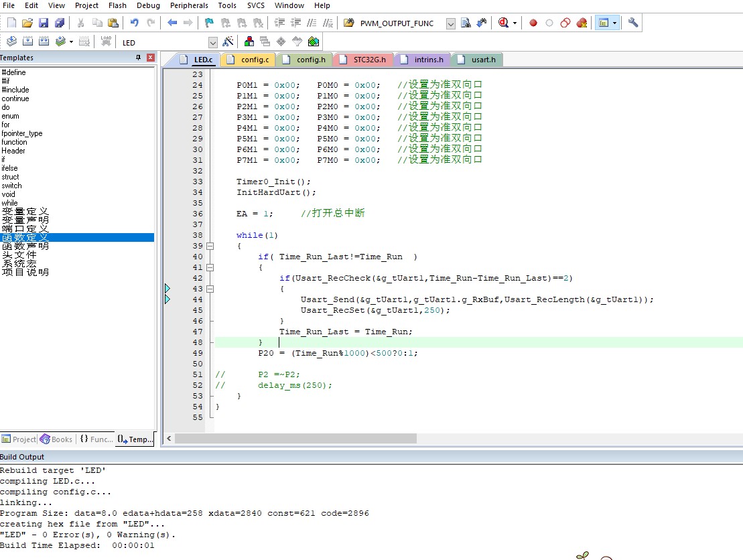Rebuild all target files
Image resolution: width=743 pixels, height=560 pixels.
44,42
